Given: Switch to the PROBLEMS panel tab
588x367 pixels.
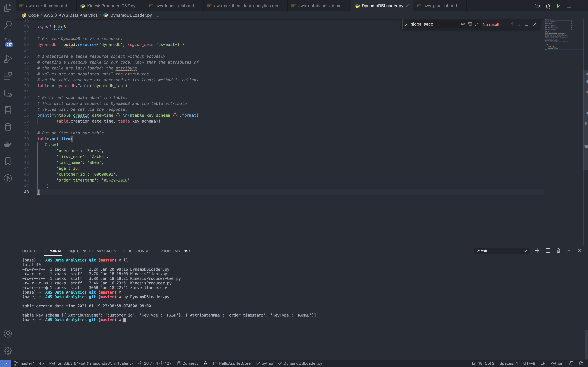Looking at the screenshot, I should 170,251.
